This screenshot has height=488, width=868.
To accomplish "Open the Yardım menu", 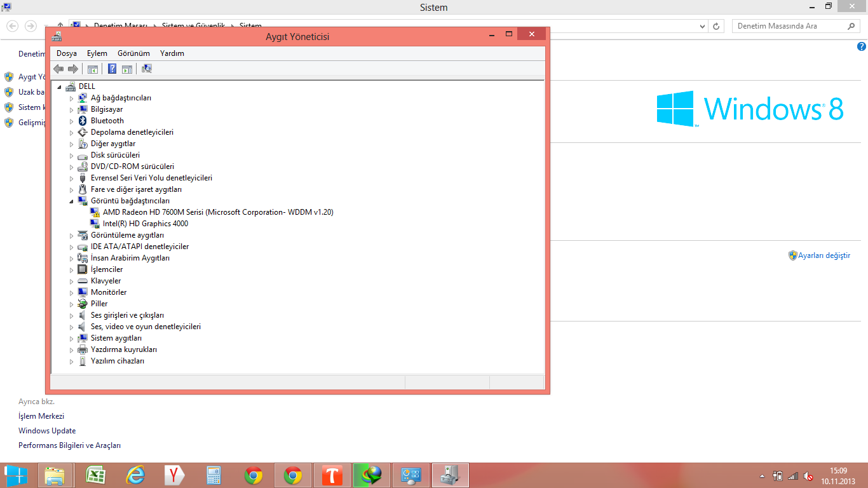I will [172, 53].
